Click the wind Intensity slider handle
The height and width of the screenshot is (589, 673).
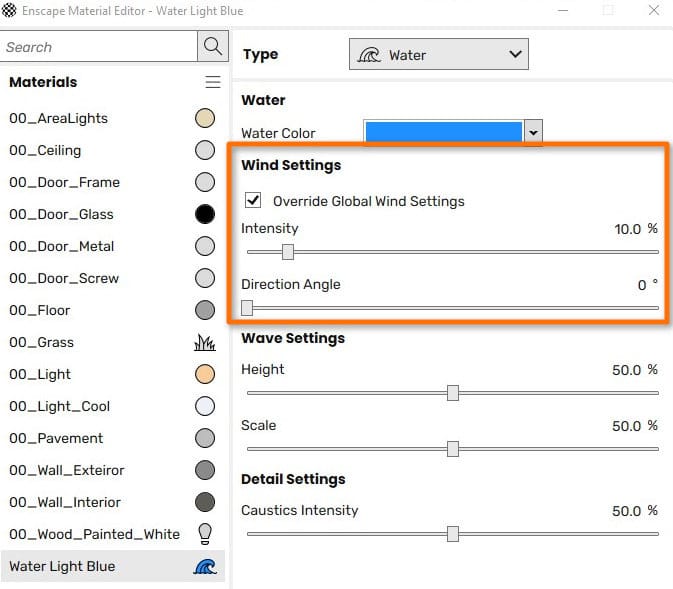288,252
